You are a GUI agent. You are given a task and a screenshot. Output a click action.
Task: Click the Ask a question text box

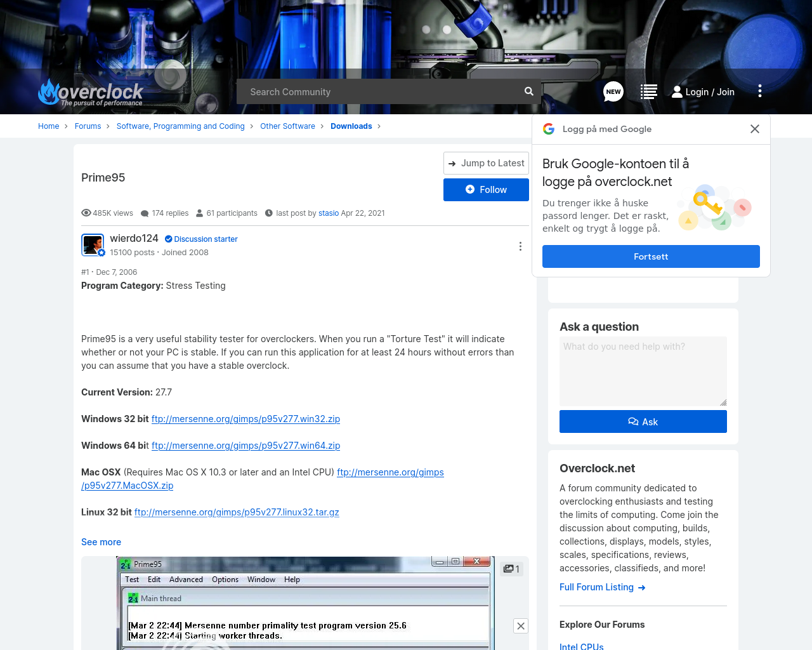(643, 371)
